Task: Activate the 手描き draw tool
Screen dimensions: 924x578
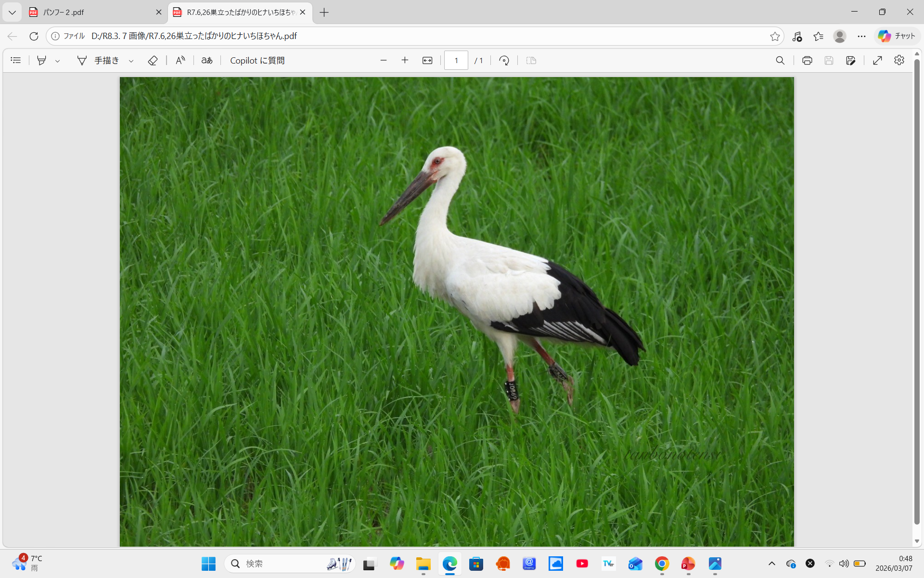Action: [98, 60]
